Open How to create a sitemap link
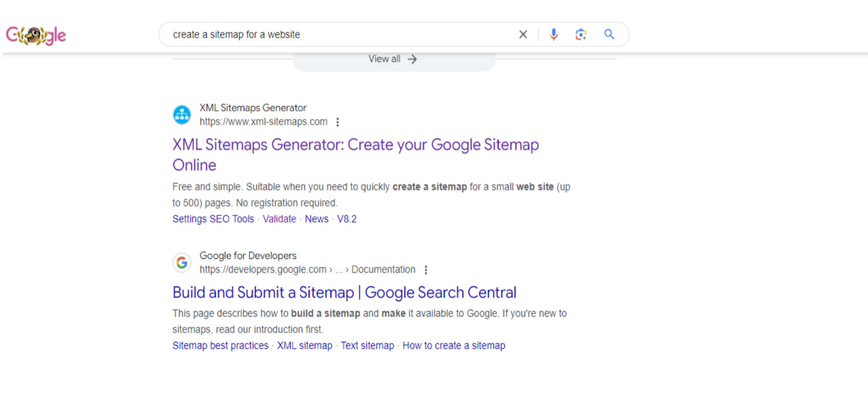Image resolution: width=868 pixels, height=409 pixels. click(453, 346)
